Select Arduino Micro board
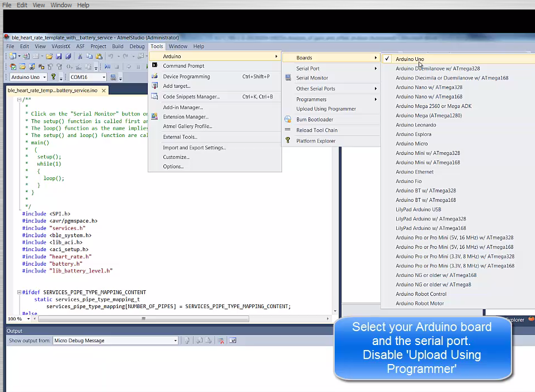Image resolution: width=535 pixels, height=392 pixels. [411, 144]
